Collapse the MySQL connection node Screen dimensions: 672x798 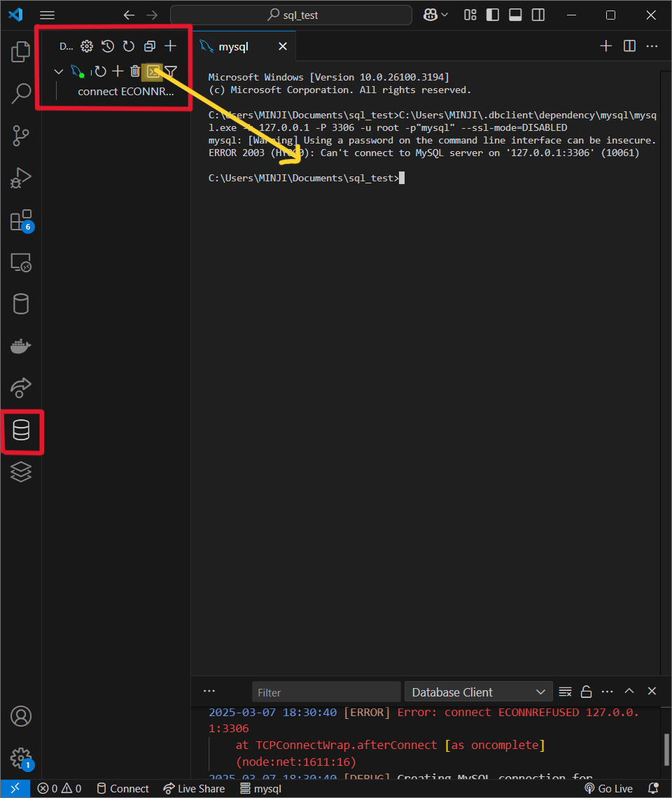(x=59, y=72)
